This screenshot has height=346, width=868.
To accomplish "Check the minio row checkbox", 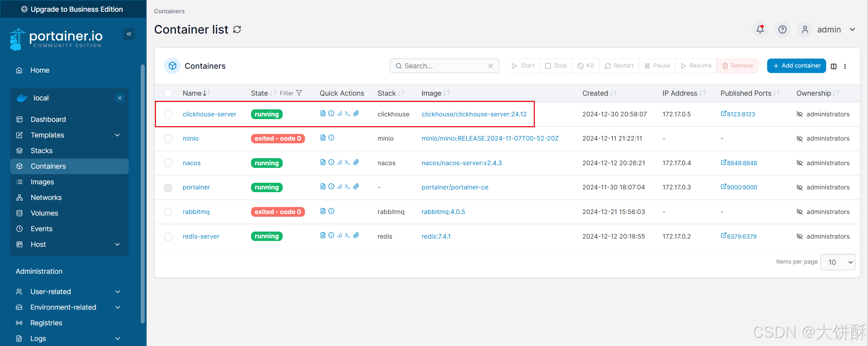I will tap(168, 139).
